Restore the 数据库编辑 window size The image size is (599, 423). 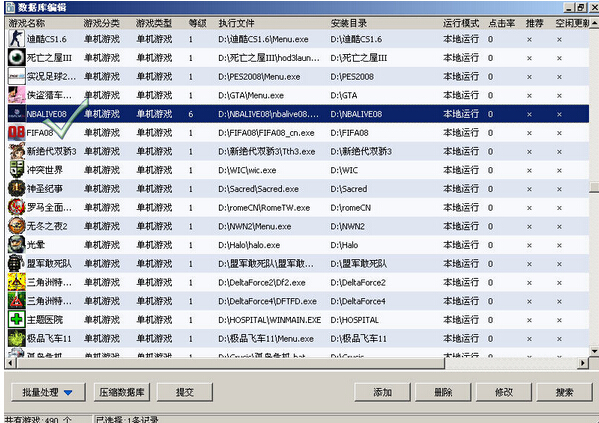(581, 7)
